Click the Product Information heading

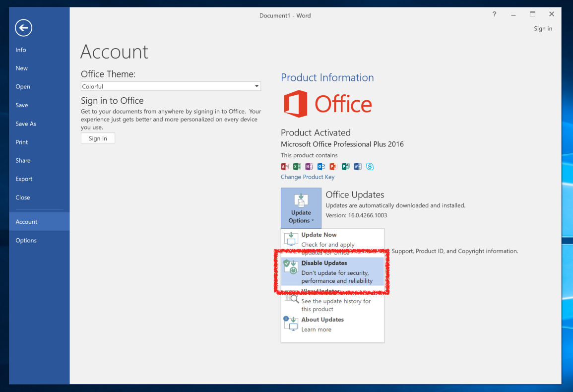click(327, 77)
